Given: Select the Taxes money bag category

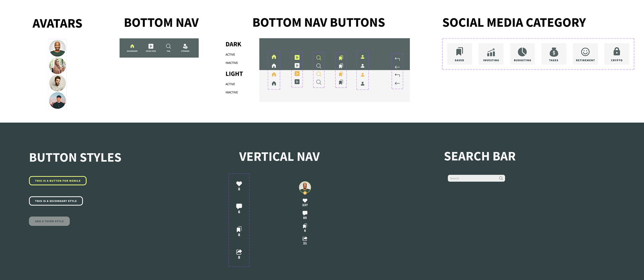Looking at the screenshot, I should click(x=554, y=54).
